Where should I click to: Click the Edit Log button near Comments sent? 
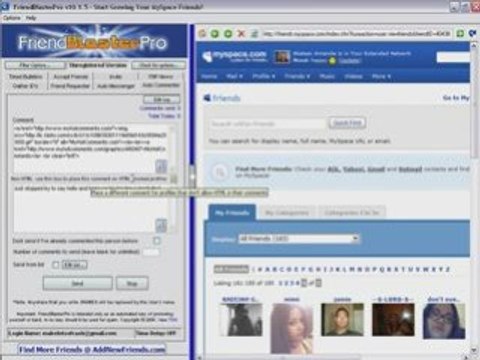point(162,99)
